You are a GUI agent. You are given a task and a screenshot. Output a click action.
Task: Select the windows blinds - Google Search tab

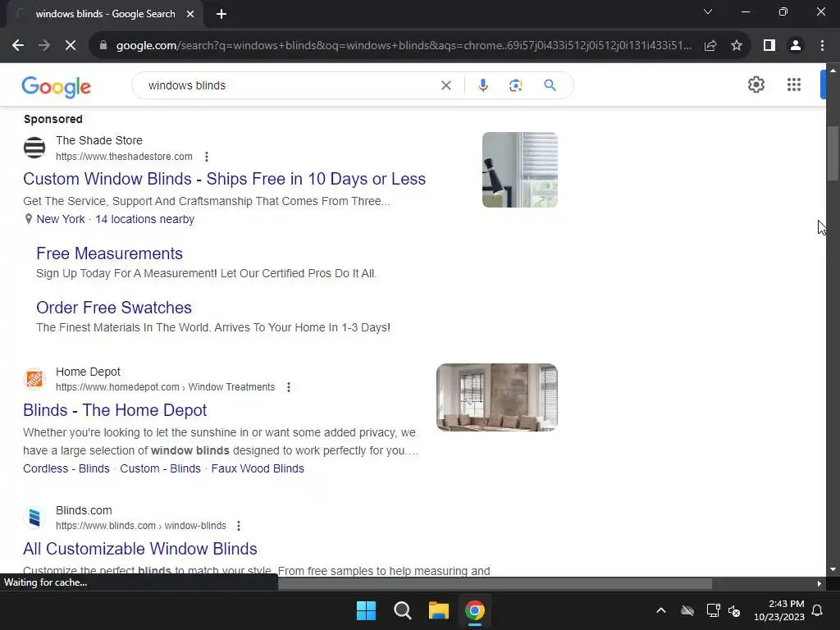point(105,14)
